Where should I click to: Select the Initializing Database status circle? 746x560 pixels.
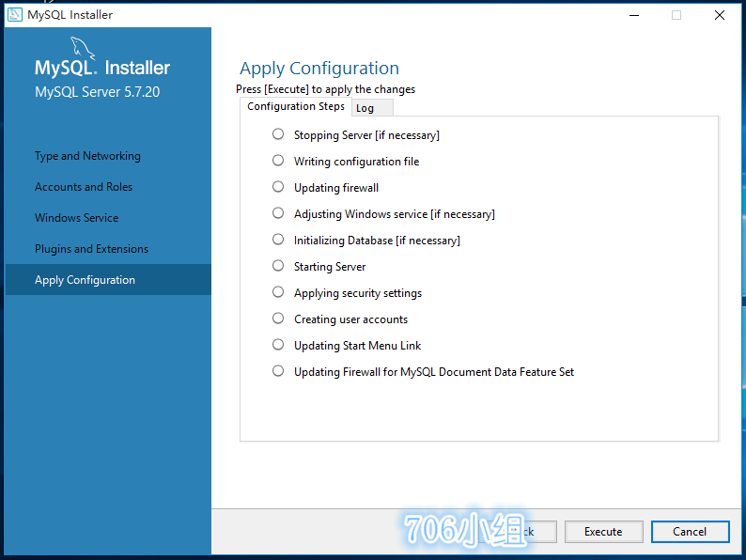pos(278,239)
